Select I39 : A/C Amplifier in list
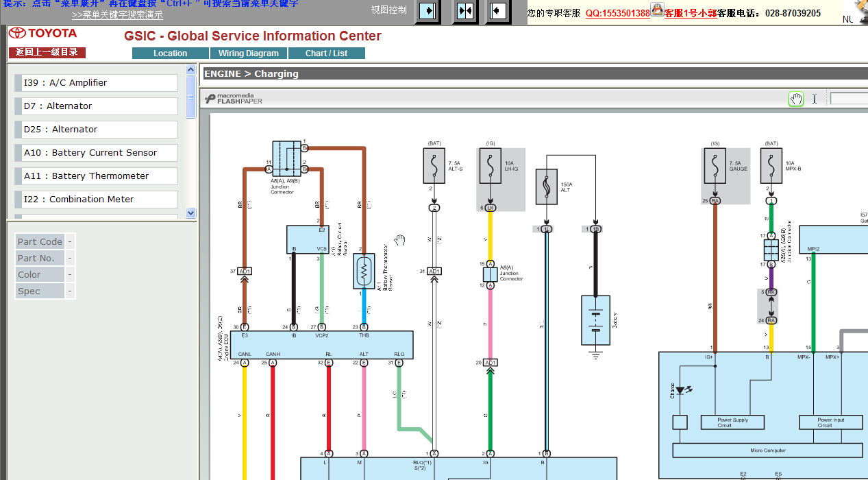868x480 pixels. coord(96,83)
